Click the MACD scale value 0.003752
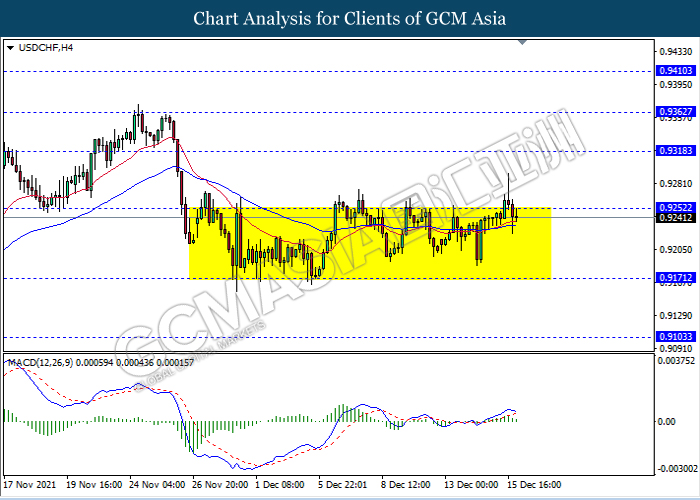Screen dimensions: 700x500 pos(677,361)
